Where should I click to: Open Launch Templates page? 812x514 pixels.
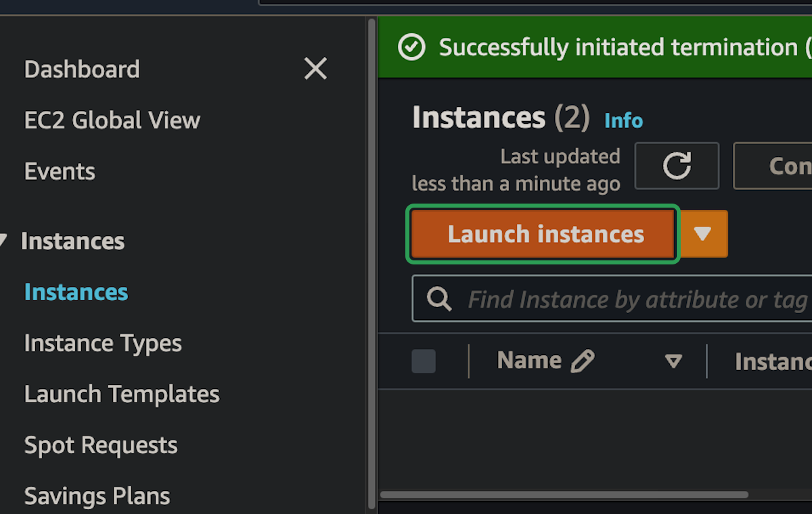pos(122,394)
